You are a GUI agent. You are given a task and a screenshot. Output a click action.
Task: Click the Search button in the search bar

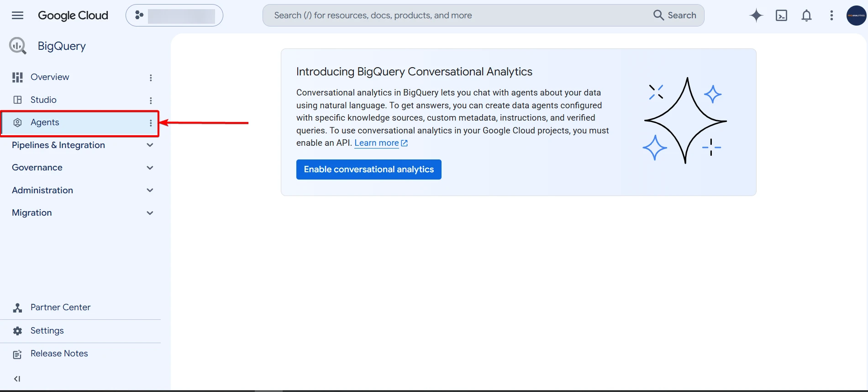pyautogui.click(x=675, y=15)
